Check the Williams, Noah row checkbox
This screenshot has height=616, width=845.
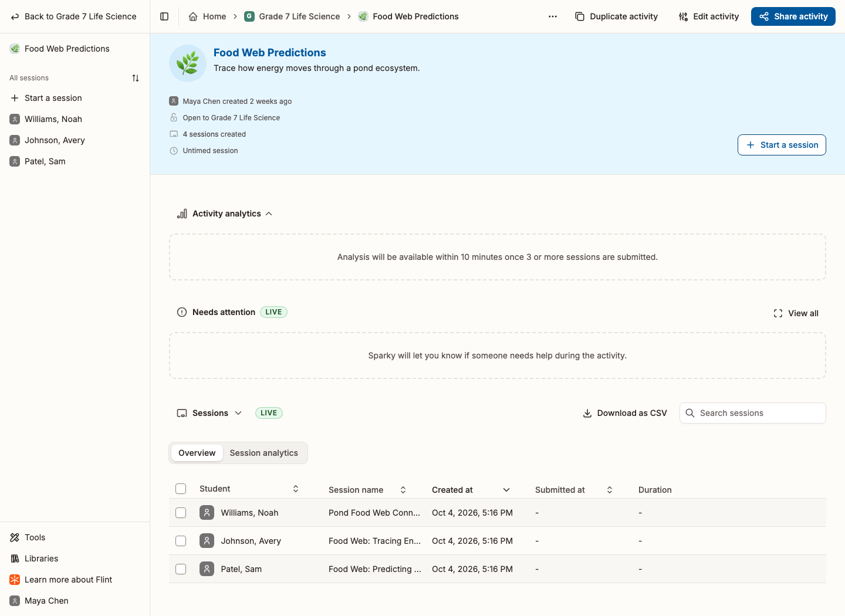(x=181, y=513)
